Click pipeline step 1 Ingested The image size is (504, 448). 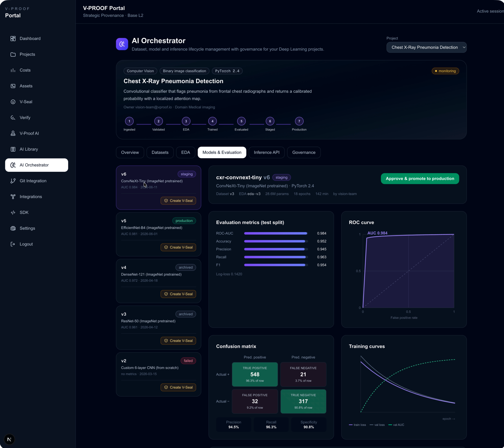pyautogui.click(x=129, y=121)
